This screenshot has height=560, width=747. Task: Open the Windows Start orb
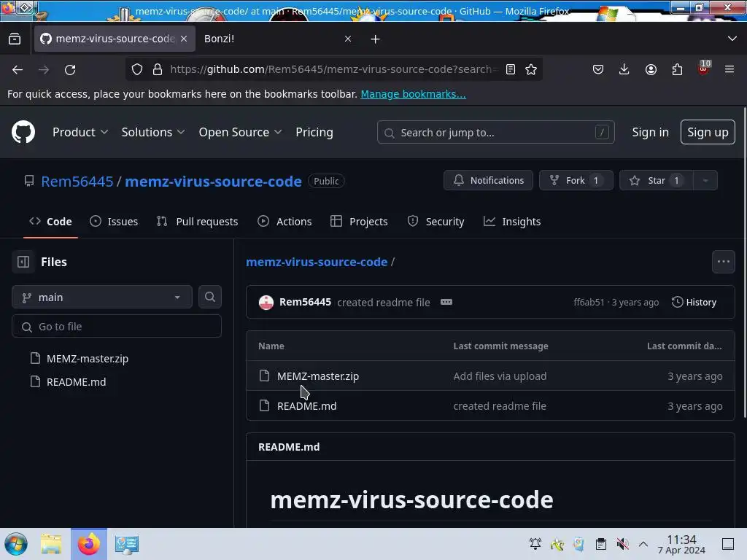coord(16,544)
